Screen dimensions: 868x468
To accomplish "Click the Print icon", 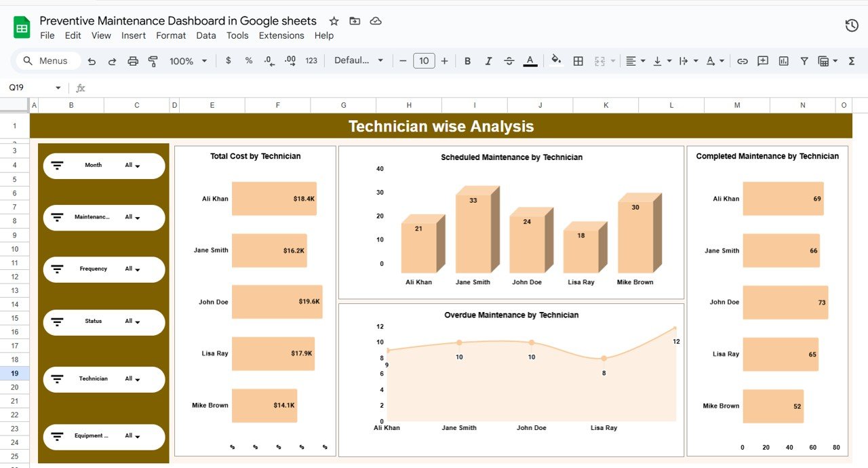I will click(x=133, y=61).
